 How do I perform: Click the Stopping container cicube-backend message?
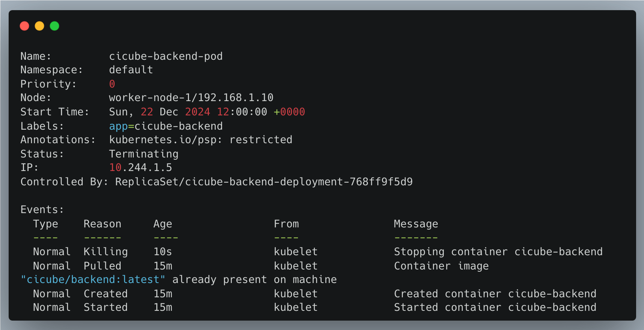pos(498,252)
